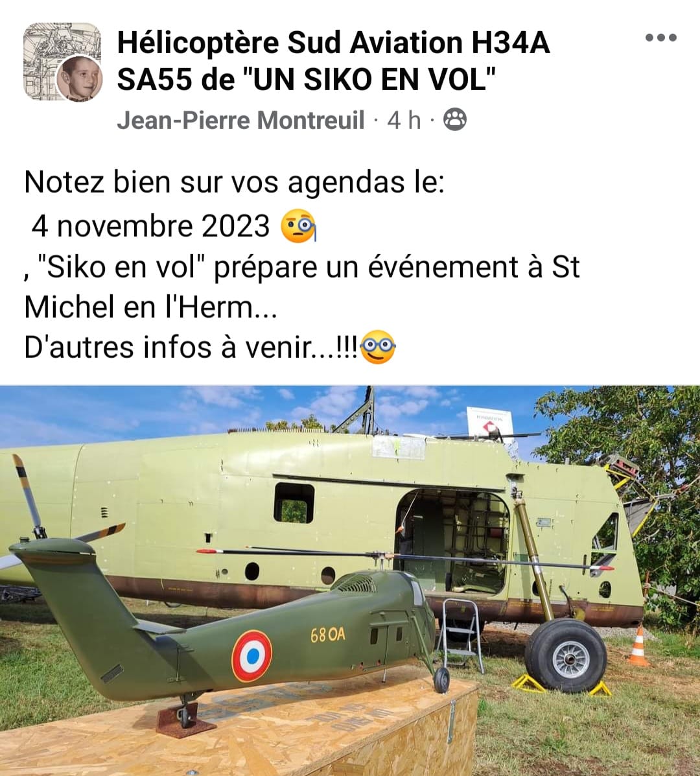
Task: Open the Hélicoptère Sud Aviation H34A group title
Action: (x=333, y=61)
